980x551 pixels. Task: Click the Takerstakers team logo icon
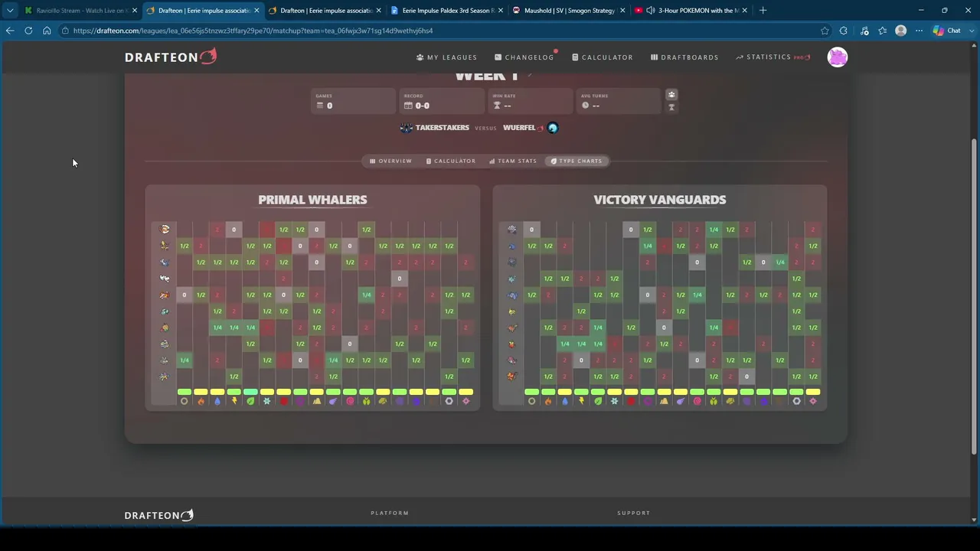(x=407, y=128)
